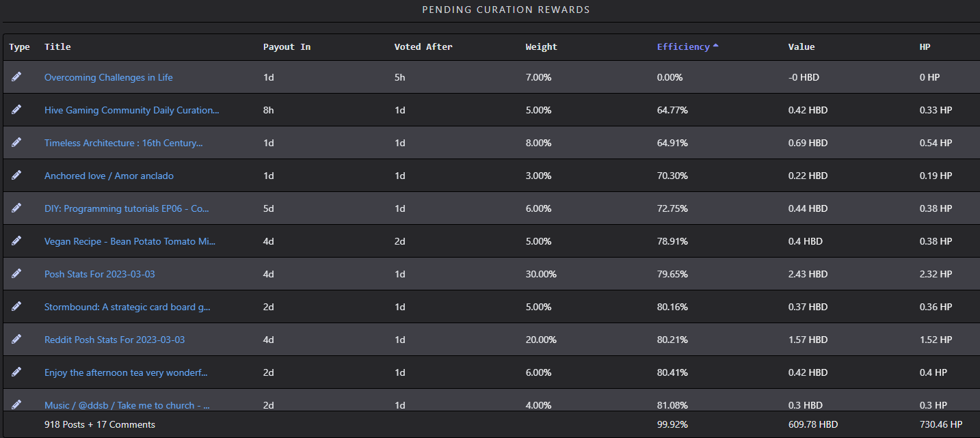Image resolution: width=980 pixels, height=438 pixels.
Task: Sort the table by Payout In
Action: pos(287,47)
